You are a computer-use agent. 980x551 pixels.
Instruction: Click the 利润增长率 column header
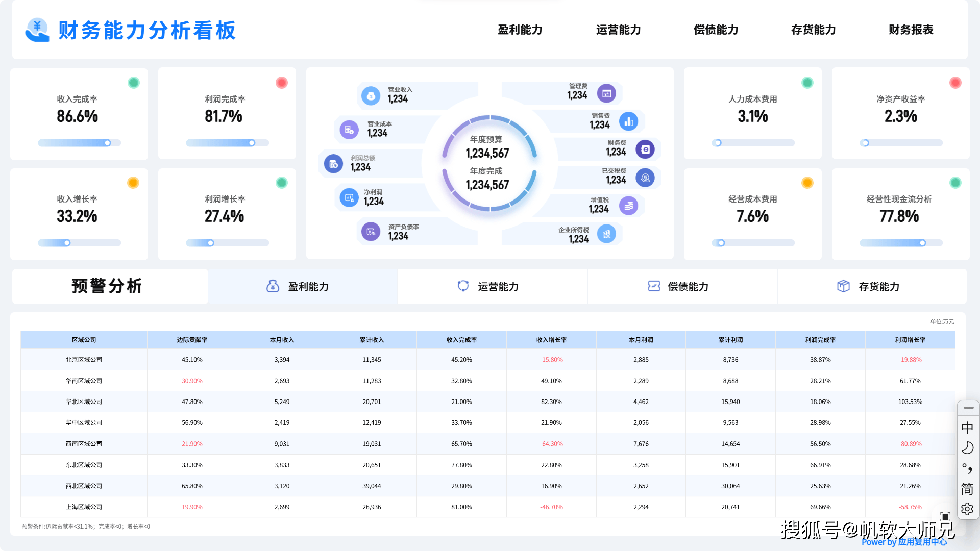[x=910, y=340]
